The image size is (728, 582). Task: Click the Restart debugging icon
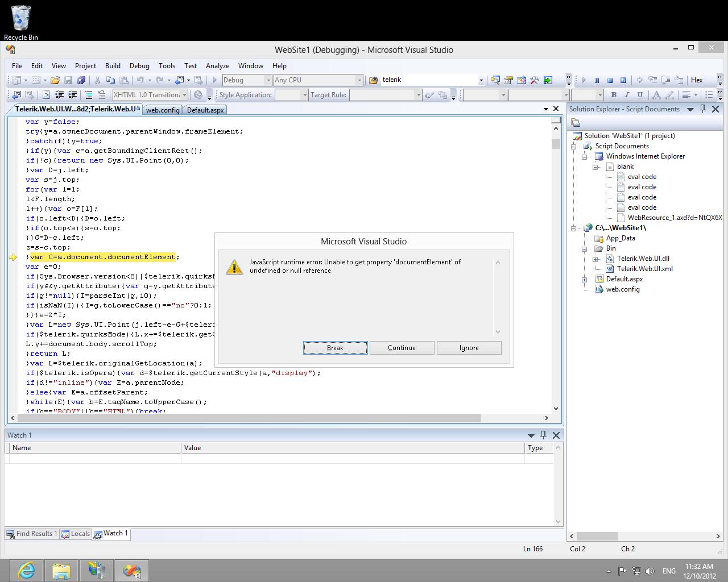coord(623,80)
